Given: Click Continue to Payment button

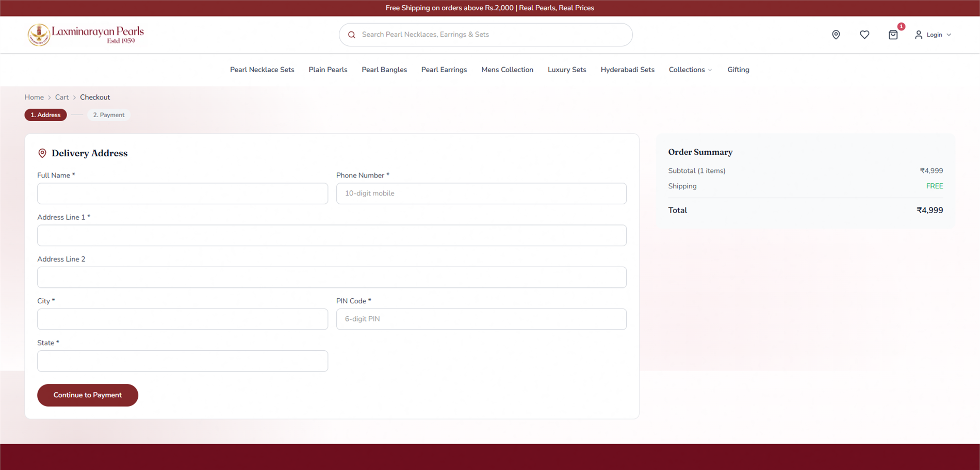Looking at the screenshot, I should 88,395.
